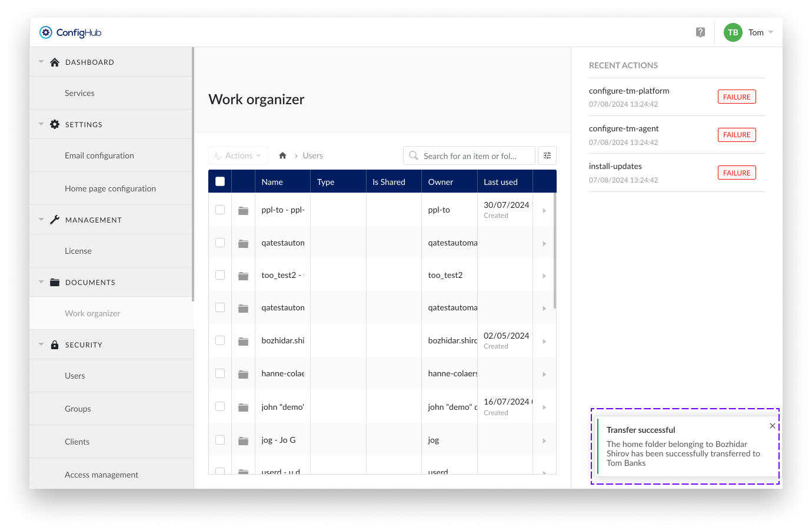This screenshot has height=530, width=812.
Task: Collapse the SECURITY section in the sidebar
Action: [41, 344]
